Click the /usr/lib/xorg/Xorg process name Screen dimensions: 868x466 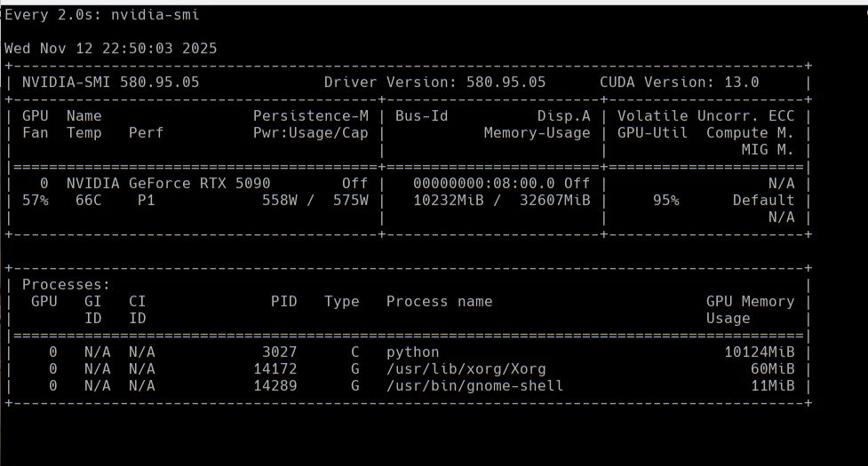(466, 369)
